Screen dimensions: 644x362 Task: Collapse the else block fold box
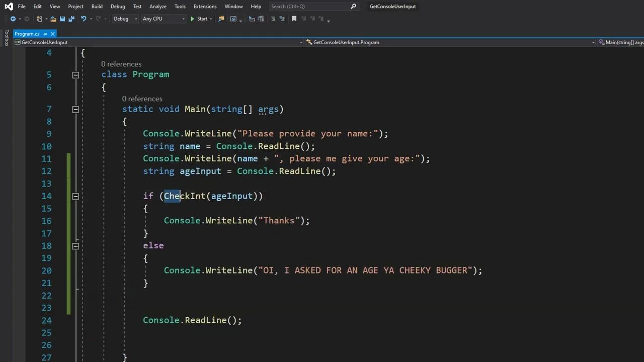(75, 246)
